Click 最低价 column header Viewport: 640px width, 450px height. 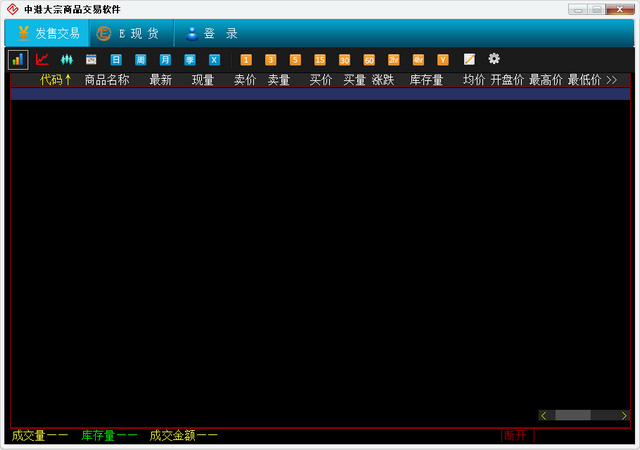coord(584,80)
